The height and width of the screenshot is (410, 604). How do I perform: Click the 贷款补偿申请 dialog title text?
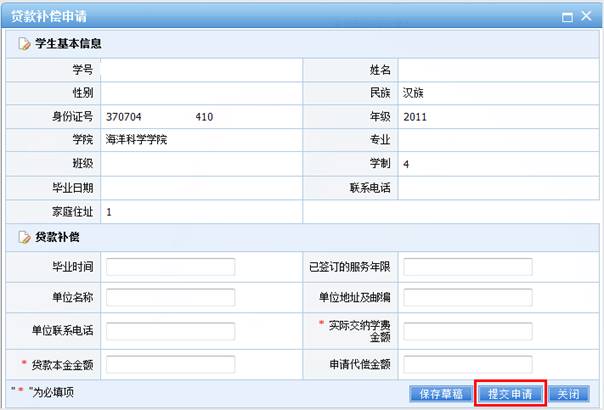point(54,17)
